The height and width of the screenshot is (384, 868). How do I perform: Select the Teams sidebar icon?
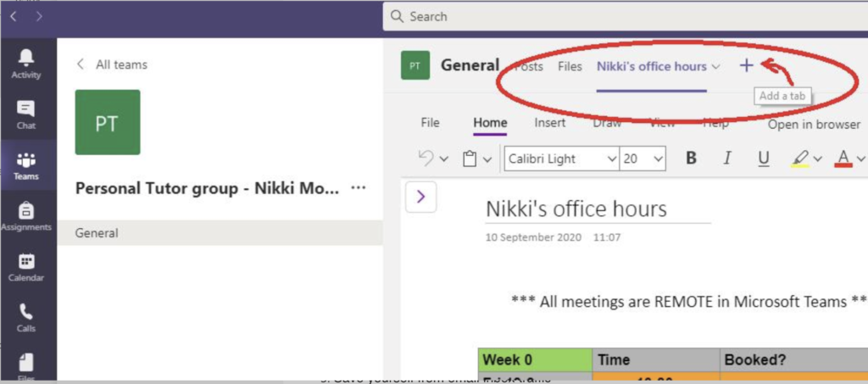click(x=26, y=165)
